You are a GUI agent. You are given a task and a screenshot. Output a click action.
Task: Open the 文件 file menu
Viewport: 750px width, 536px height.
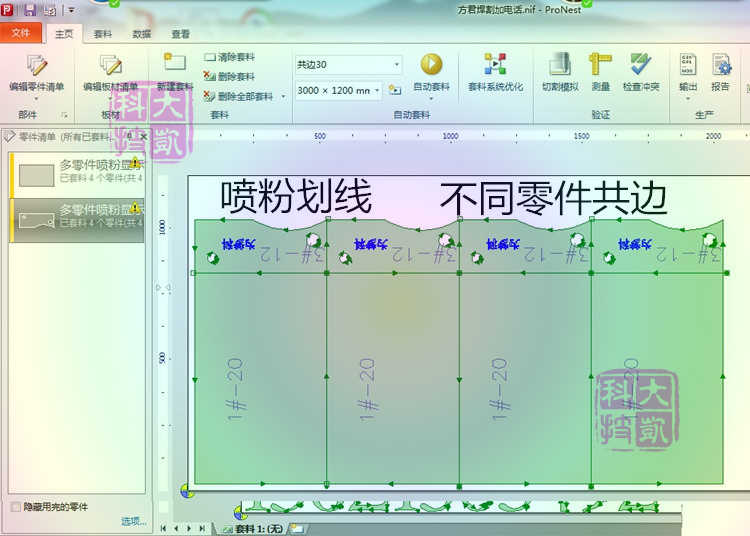(x=21, y=33)
